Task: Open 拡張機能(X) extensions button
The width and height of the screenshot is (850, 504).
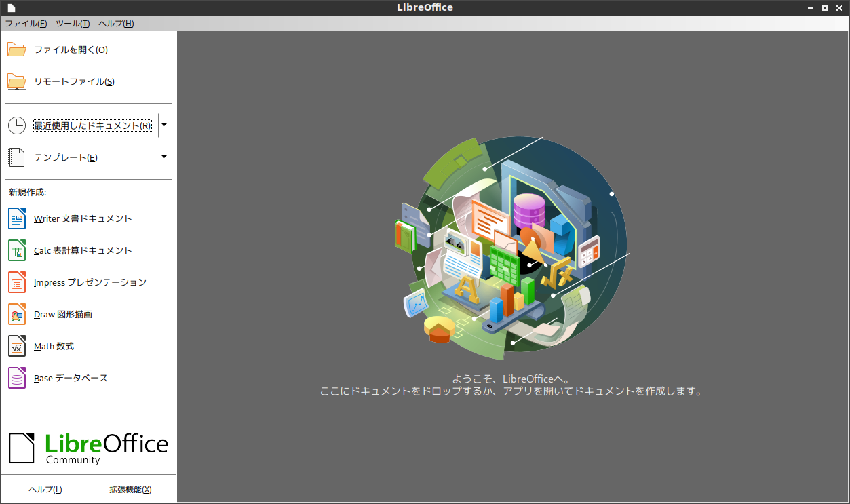Action: 130,490
